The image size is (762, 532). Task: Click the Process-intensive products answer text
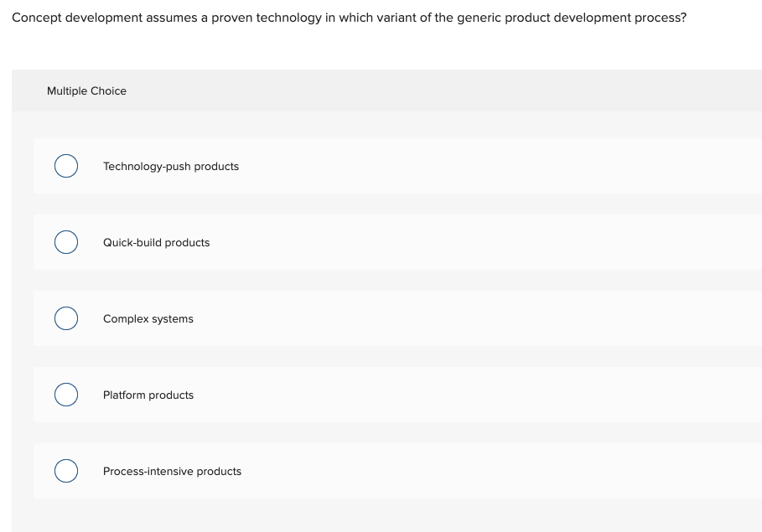172,471
